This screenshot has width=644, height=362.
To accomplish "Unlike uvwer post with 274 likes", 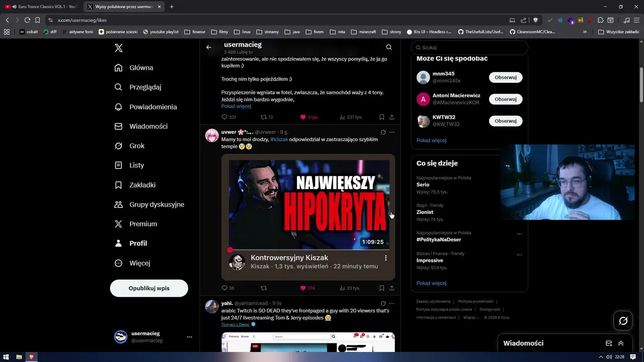I will (307, 288).
